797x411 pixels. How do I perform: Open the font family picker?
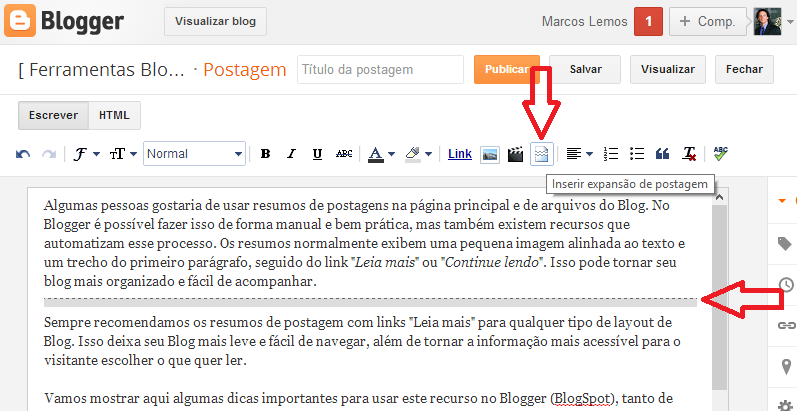[x=87, y=154]
